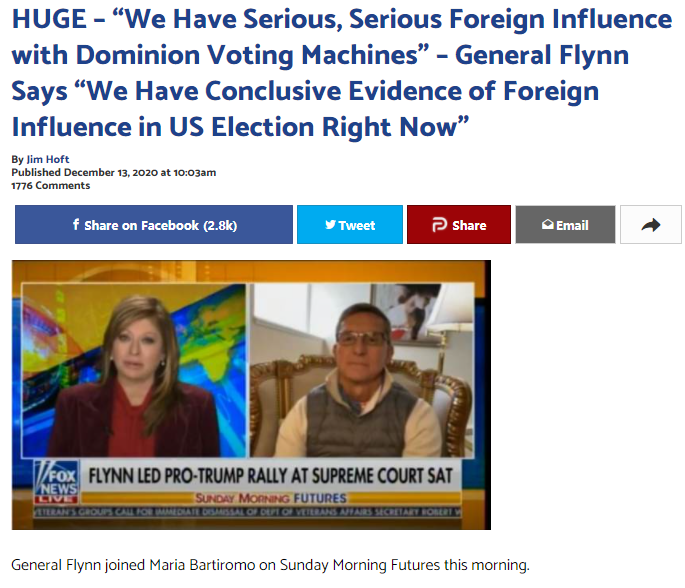This screenshot has width=685, height=588.
Task: Open author Jim Hoft's page
Action: click(48, 159)
